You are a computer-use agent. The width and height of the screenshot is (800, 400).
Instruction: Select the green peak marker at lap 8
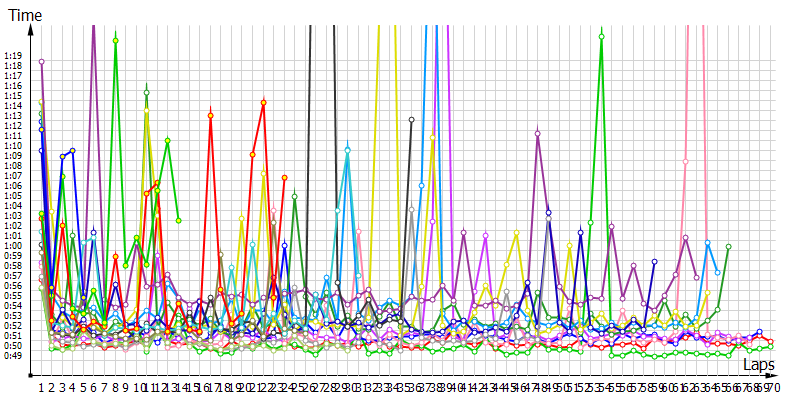116,41
